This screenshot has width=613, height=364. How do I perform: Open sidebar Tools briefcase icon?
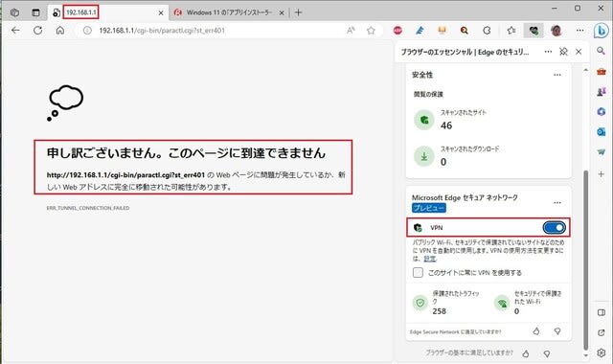602,72
